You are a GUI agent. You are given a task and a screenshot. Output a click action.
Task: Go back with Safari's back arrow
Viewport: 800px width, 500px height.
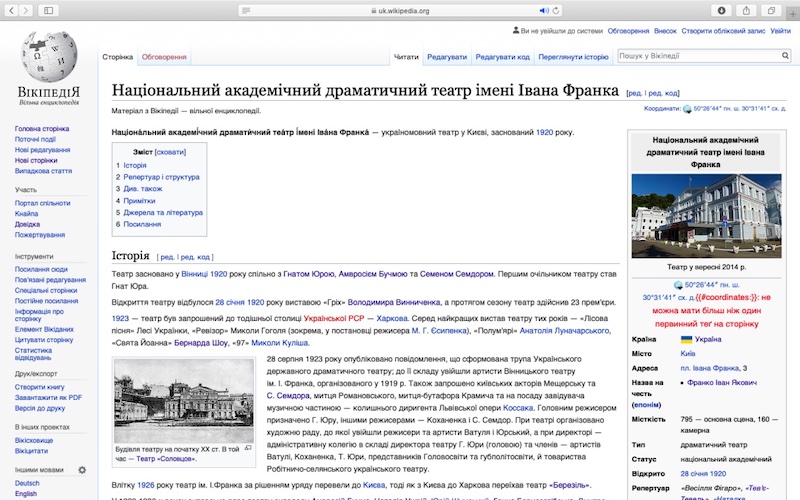(11, 10)
